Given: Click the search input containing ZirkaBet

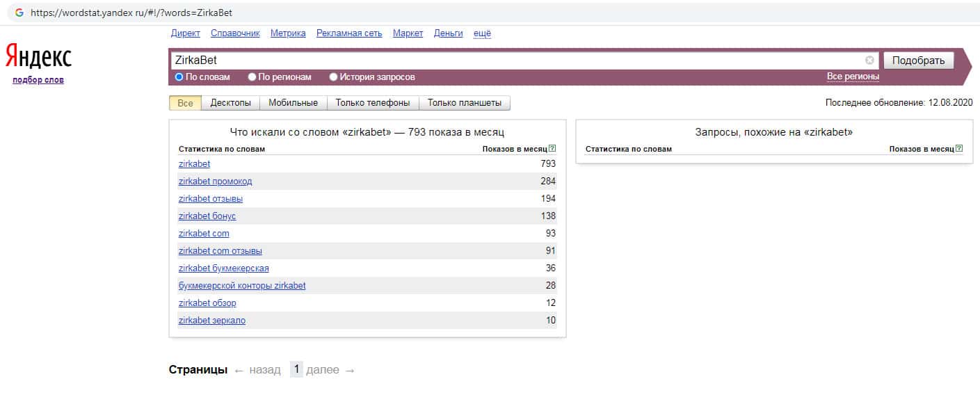Looking at the screenshot, I should (x=515, y=61).
